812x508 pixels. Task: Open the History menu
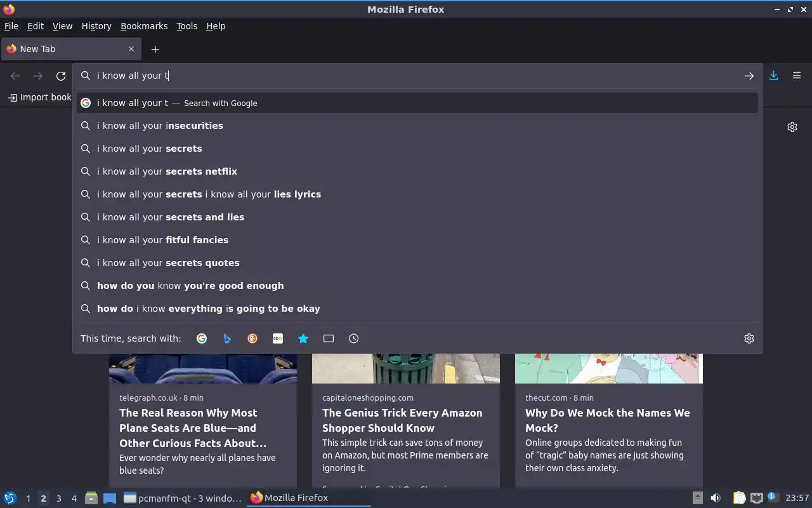coord(96,26)
